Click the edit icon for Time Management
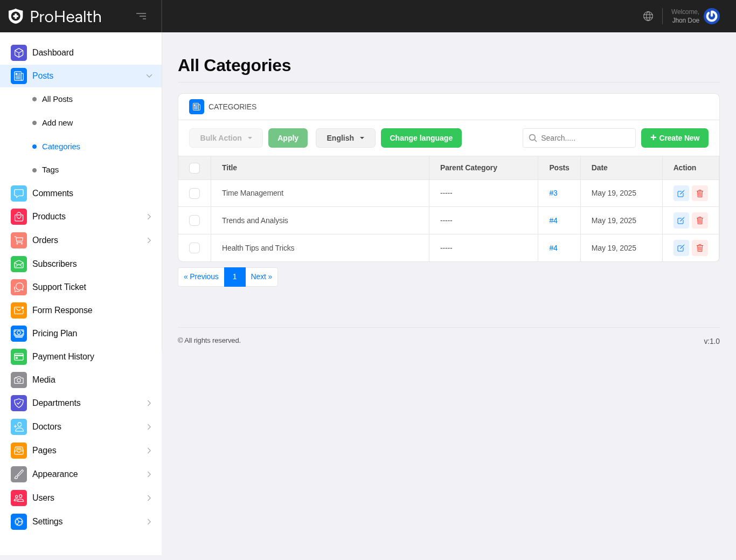This screenshot has width=736, height=560. tap(681, 193)
